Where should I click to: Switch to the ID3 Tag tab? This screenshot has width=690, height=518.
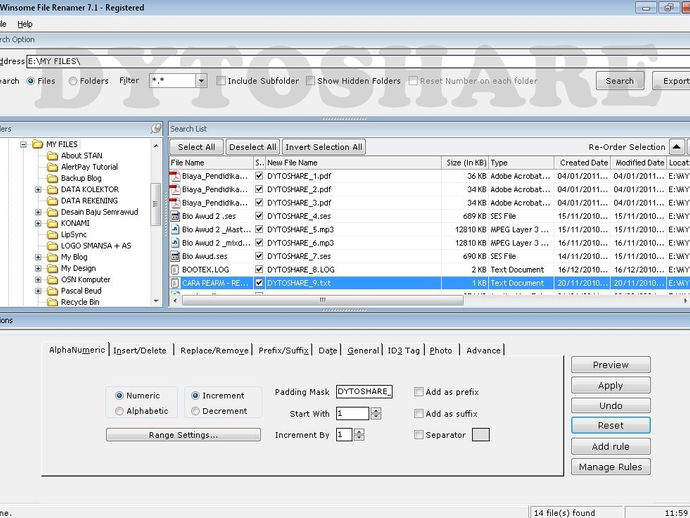pos(404,350)
